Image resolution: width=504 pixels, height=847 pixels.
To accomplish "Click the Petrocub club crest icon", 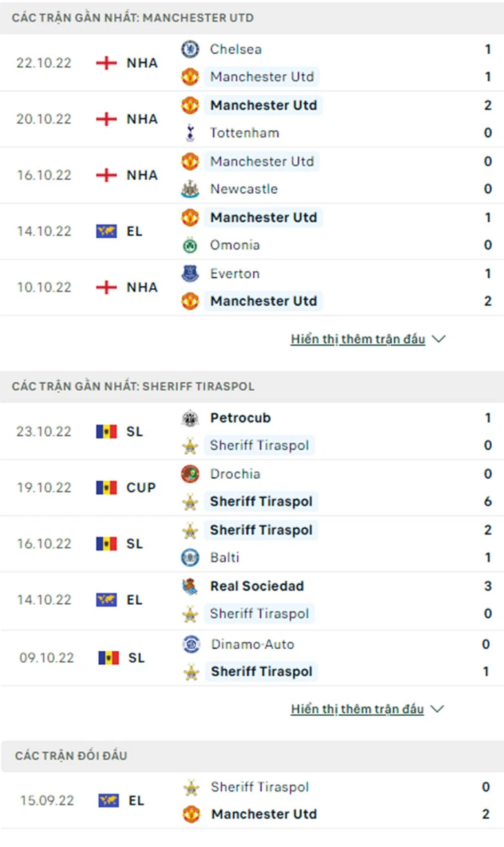I will (190, 418).
